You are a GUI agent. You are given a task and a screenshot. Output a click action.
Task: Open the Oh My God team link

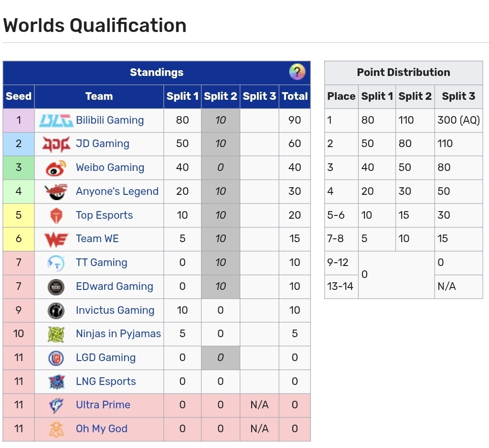[x=102, y=429]
